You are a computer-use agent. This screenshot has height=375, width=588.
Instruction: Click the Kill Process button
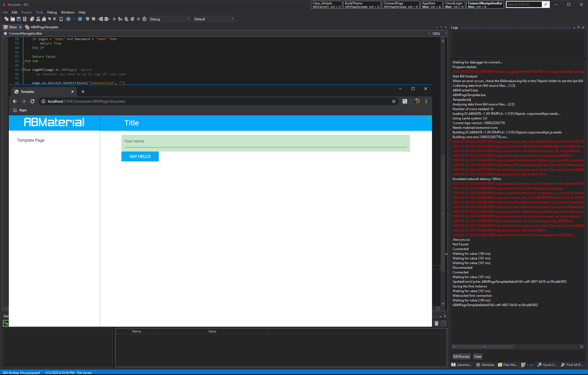coord(461,357)
